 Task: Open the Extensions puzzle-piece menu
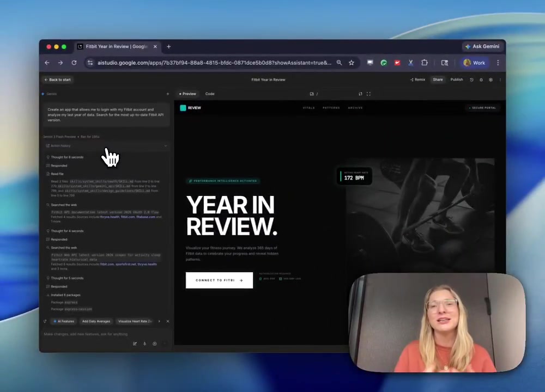(425, 63)
